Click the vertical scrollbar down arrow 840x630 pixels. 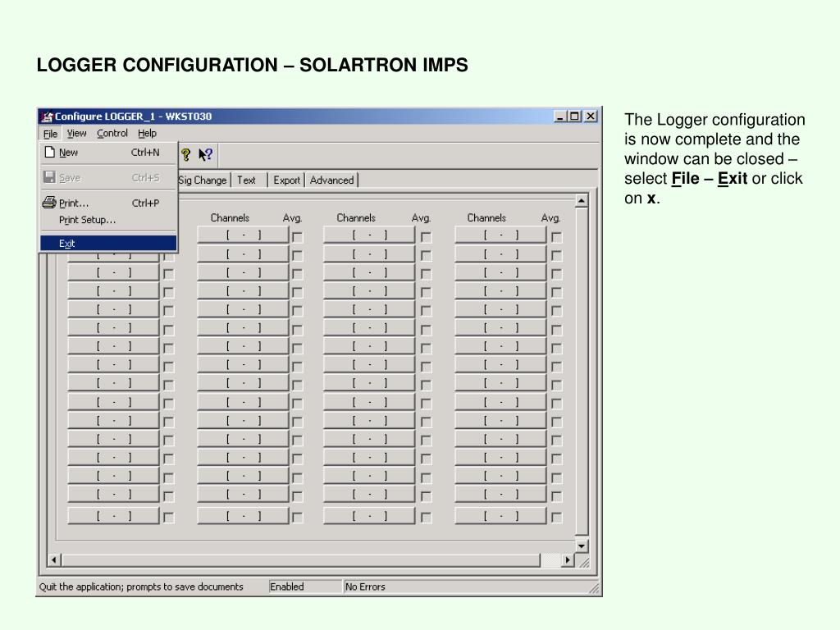pyautogui.click(x=582, y=546)
